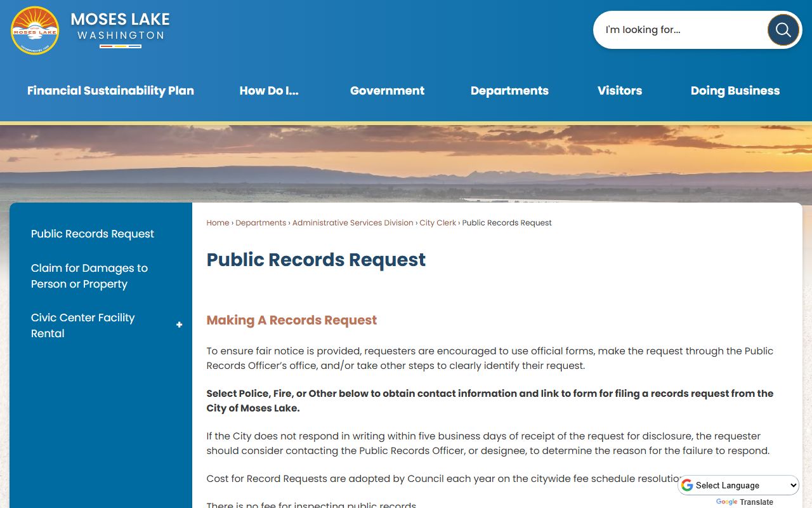Open Administrative Services Division breadcrumb

353,223
